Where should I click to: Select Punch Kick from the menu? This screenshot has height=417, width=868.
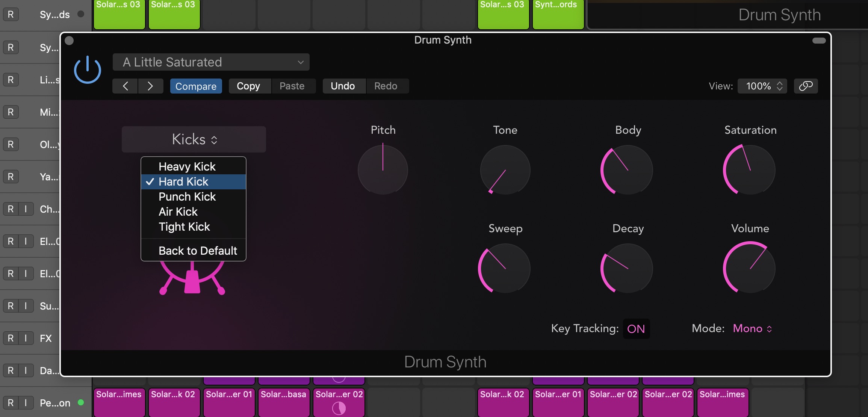pos(187,196)
